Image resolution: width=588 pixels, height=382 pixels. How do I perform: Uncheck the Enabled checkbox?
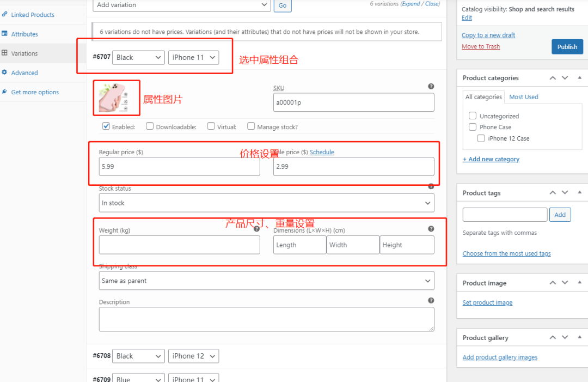point(106,126)
